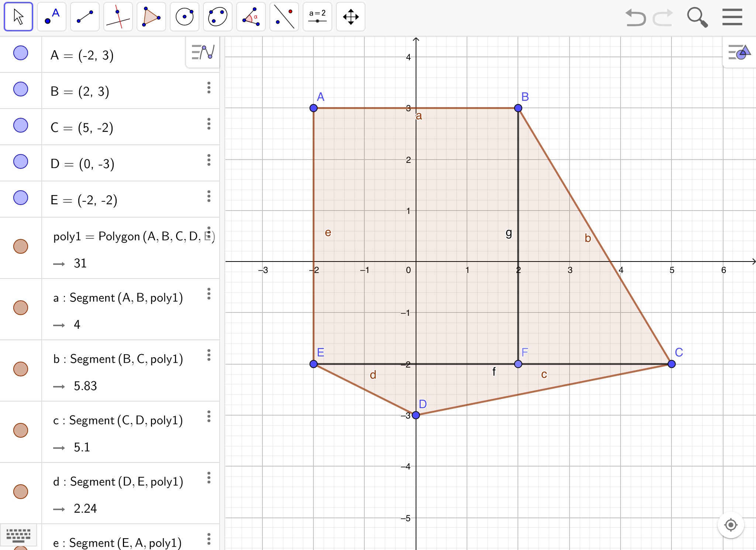Click the Undo arrow
The image size is (756, 550).
pos(636,17)
